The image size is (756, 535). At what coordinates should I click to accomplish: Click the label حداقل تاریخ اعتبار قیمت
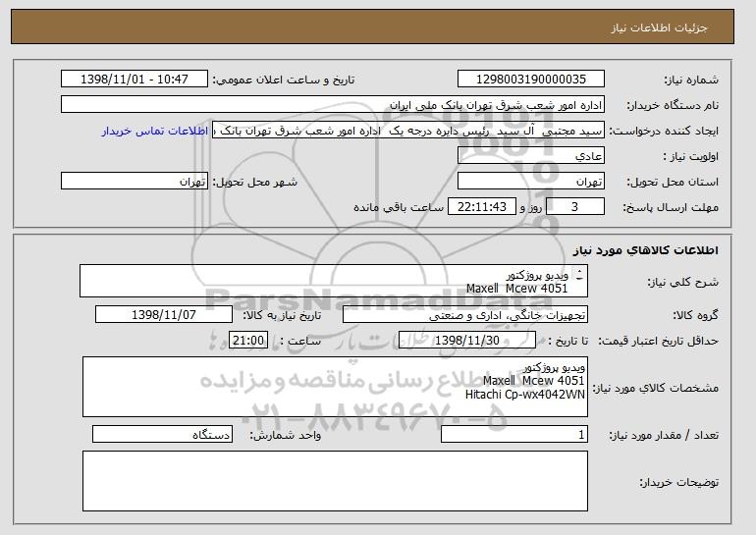point(658,341)
